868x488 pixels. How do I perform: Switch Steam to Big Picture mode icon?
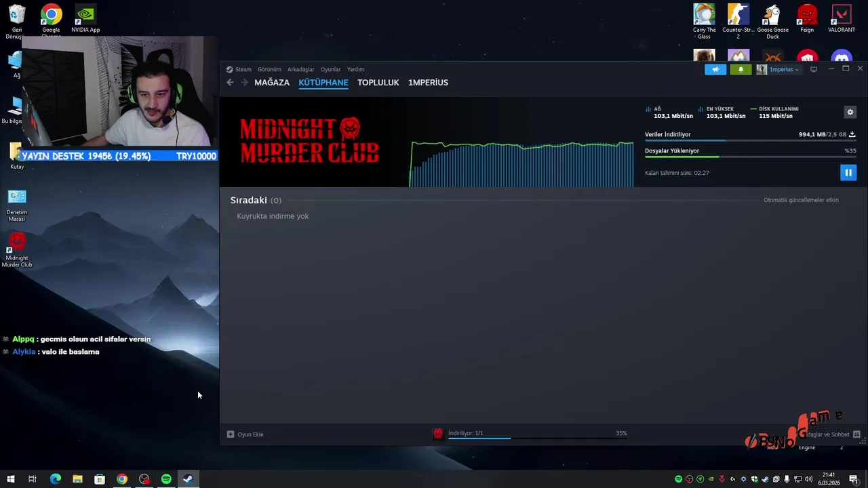(x=814, y=69)
